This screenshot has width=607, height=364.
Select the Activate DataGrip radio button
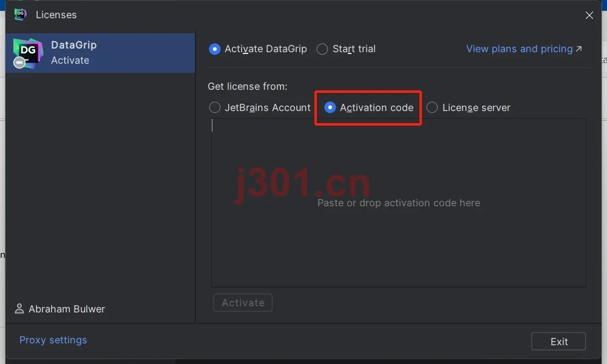(214, 49)
